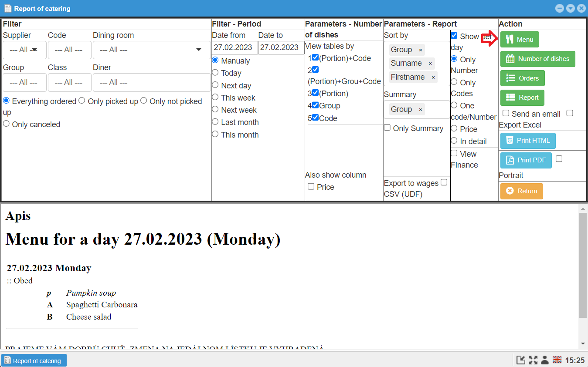Image resolution: width=588 pixels, height=367 pixels.
Task: Switch language via the UK flag icon
Action: [x=556, y=360]
